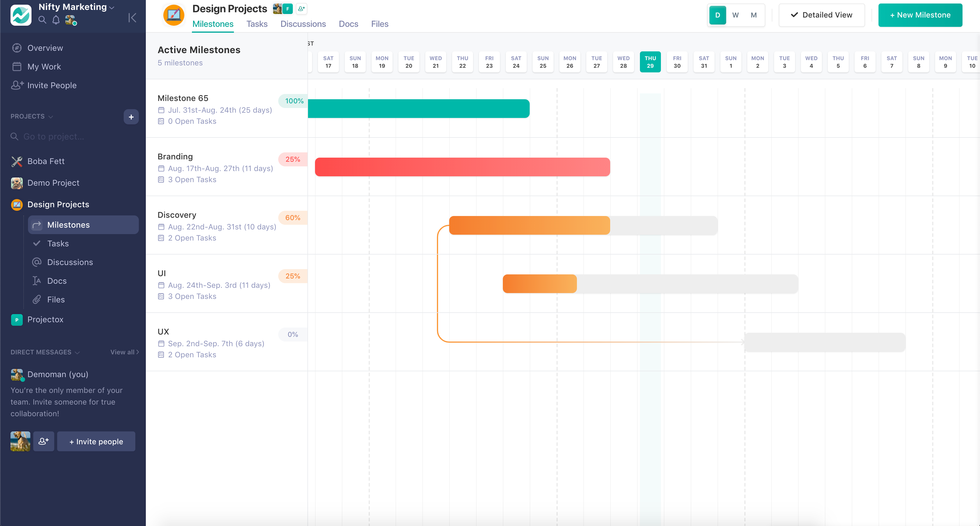The width and height of the screenshot is (980, 526).
Task: Click the Invite people button
Action: (x=96, y=442)
